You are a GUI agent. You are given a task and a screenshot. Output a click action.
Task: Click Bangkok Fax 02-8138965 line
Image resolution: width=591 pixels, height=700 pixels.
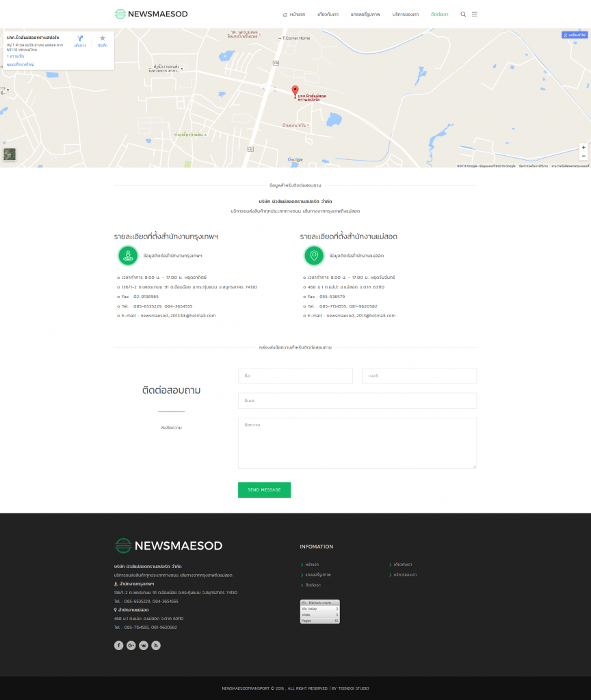coord(140,297)
